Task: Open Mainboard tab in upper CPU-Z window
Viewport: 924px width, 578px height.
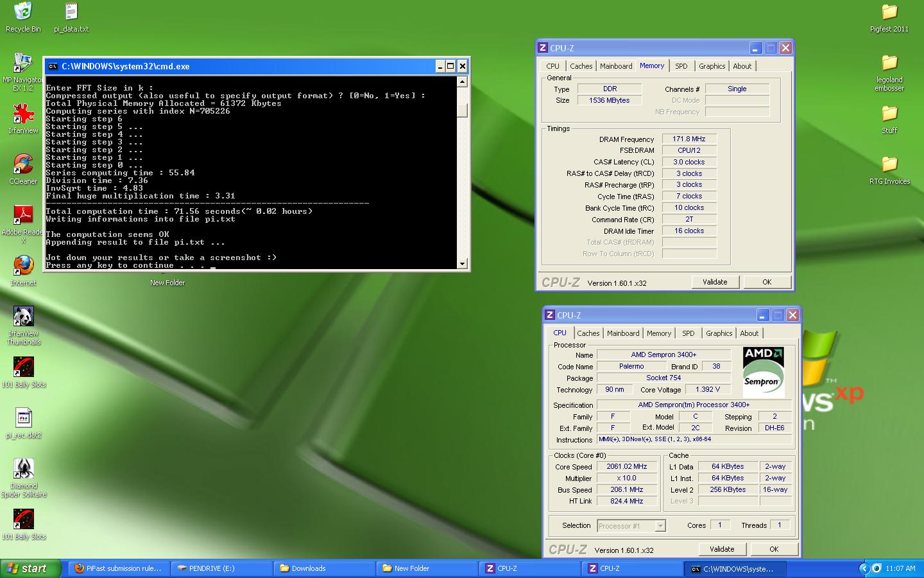Action: 616,66
